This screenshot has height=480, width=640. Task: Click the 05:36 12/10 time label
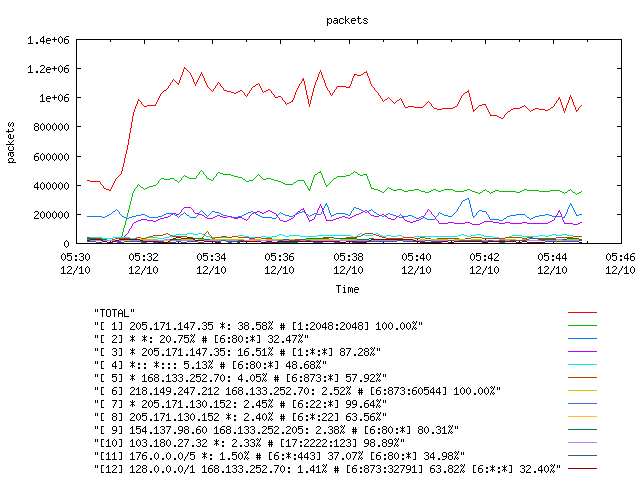(280, 264)
